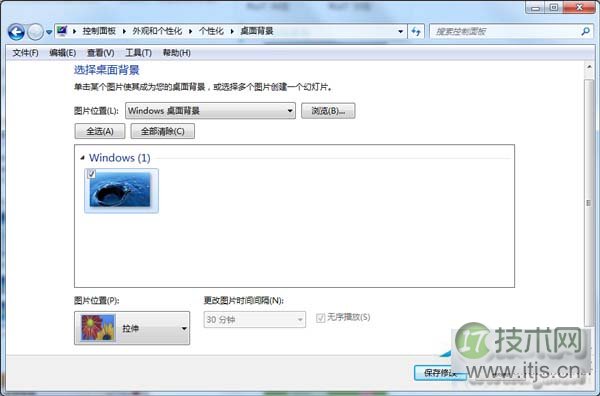Click the magnifier search icon
This screenshot has width=600, height=396.
click(x=585, y=31)
